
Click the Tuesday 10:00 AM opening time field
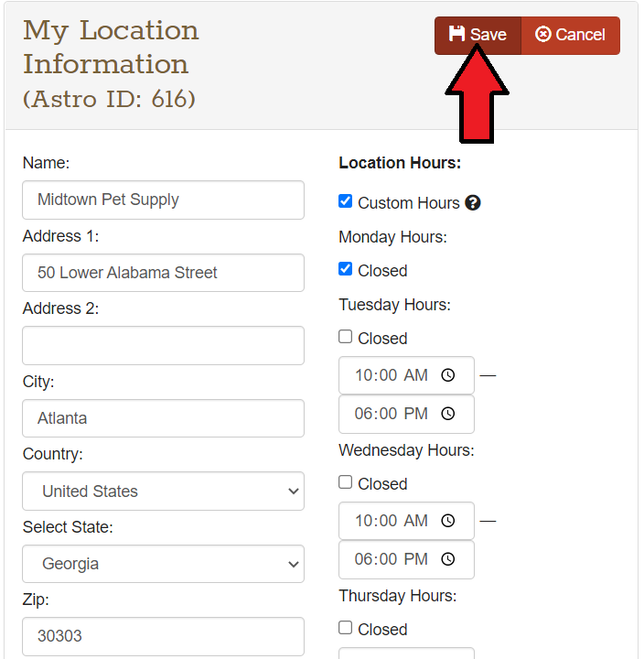click(392, 375)
